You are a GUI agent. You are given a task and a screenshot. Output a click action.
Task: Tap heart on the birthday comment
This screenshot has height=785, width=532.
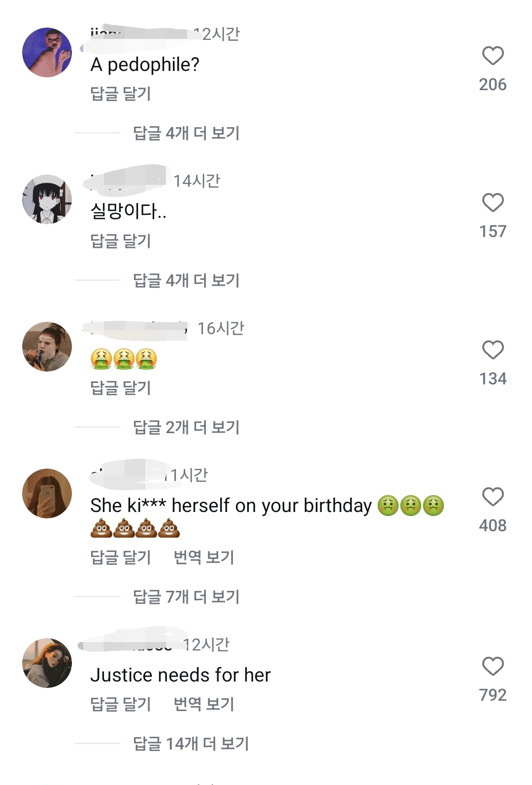pos(493,497)
